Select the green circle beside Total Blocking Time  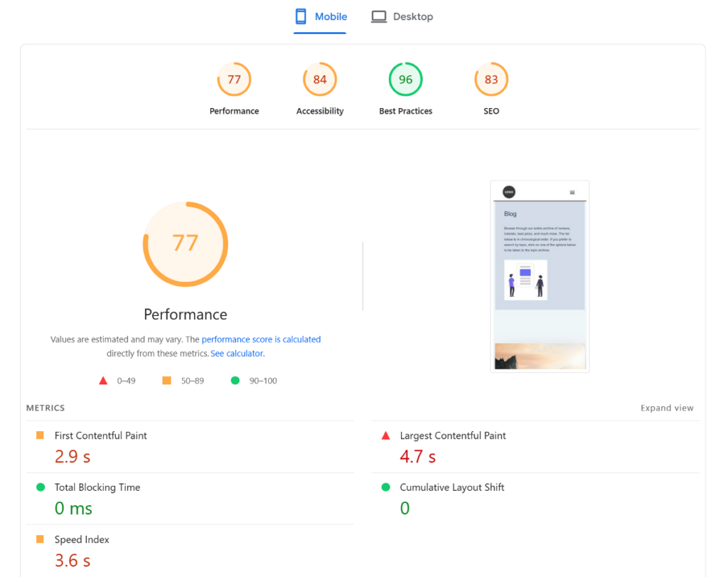pos(41,487)
